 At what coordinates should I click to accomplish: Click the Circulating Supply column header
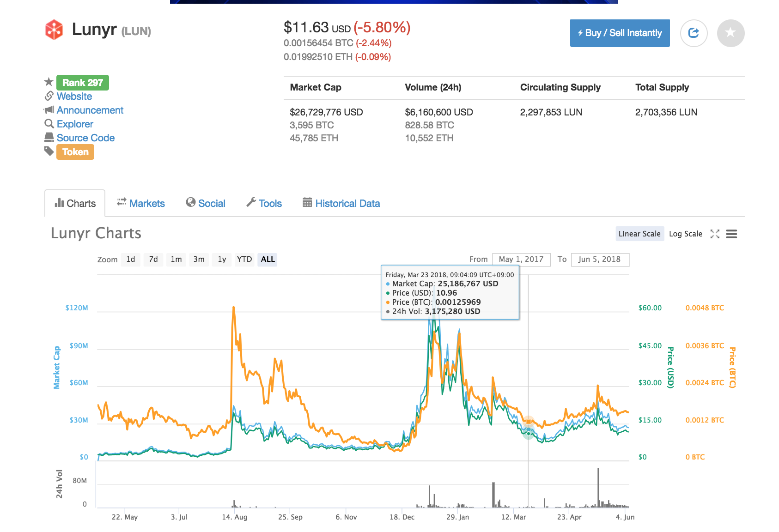[560, 87]
